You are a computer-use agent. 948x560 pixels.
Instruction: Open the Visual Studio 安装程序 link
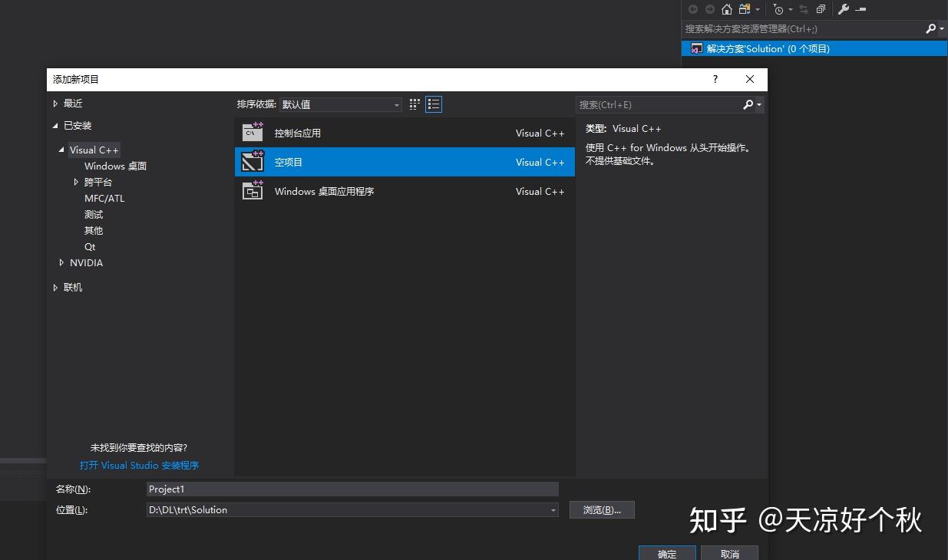[139, 465]
